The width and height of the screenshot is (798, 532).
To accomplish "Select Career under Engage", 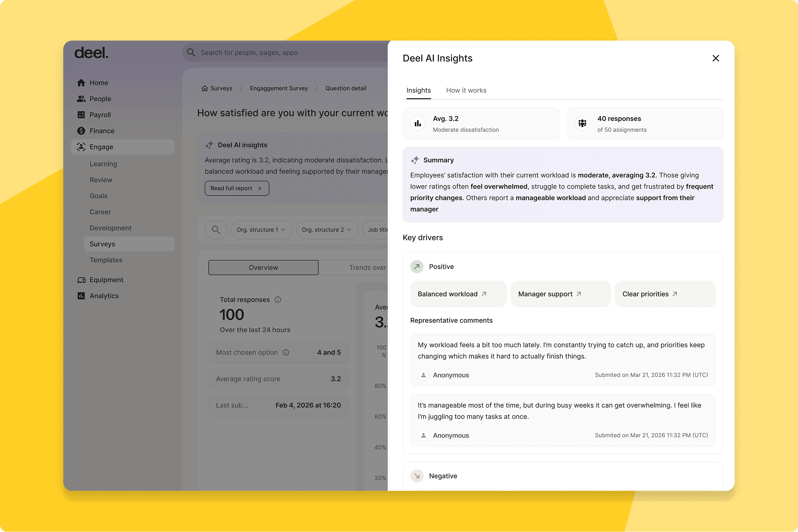I will 100,212.
